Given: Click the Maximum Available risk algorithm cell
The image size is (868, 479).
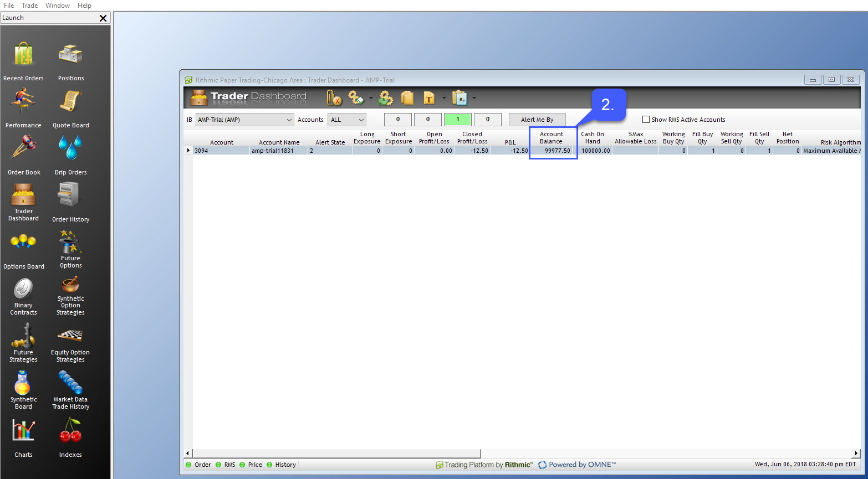Looking at the screenshot, I should pyautogui.click(x=832, y=151).
